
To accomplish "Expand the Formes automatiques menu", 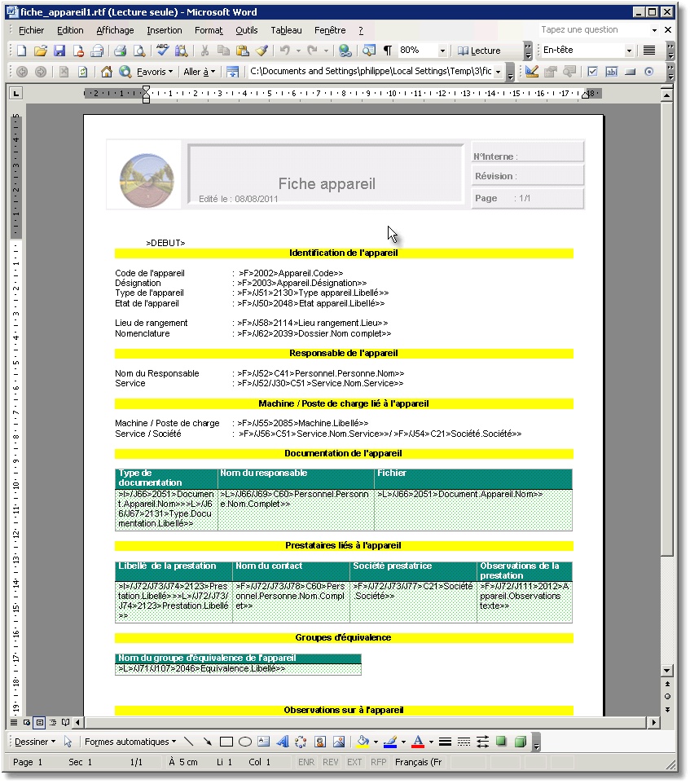I will pyautogui.click(x=130, y=742).
